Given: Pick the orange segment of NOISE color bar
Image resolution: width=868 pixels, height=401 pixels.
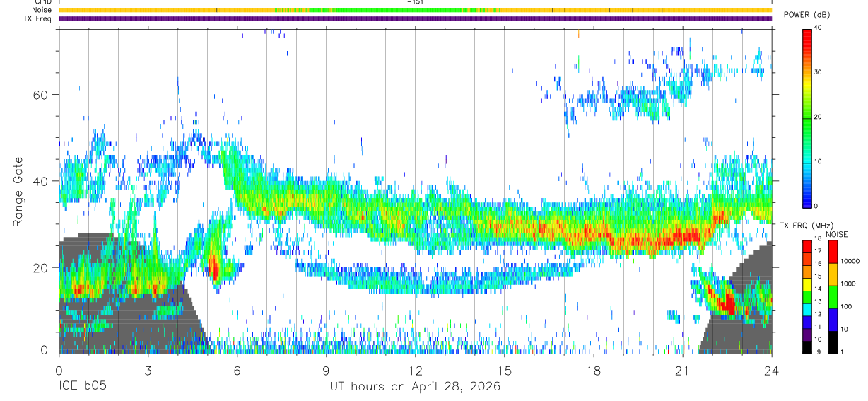Looking at the screenshot, I should (833, 273).
